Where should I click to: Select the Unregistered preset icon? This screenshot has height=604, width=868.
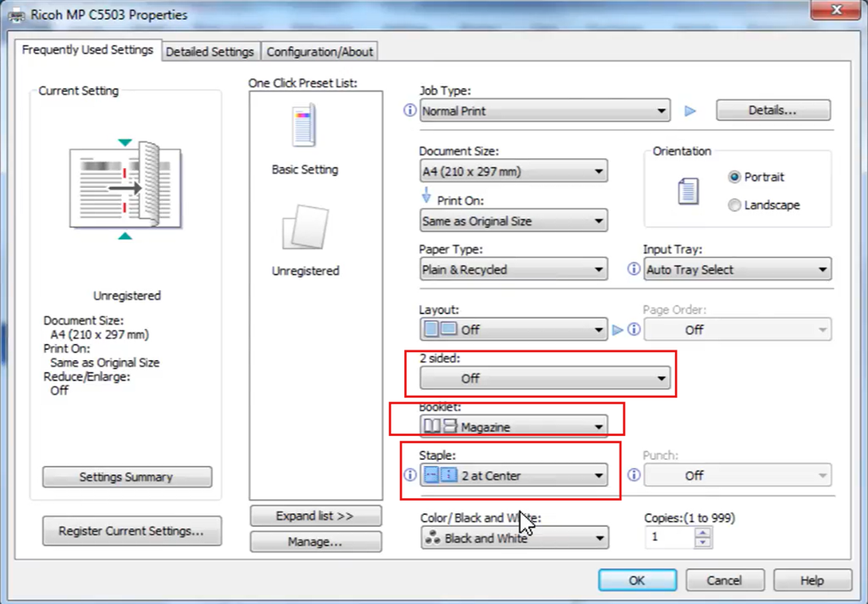pyautogui.click(x=305, y=228)
